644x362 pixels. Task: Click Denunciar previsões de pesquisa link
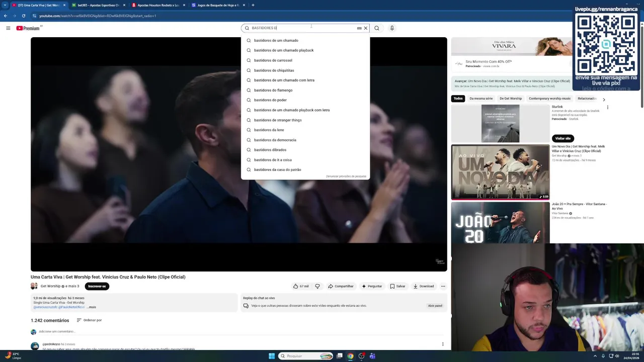click(x=346, y=176)
